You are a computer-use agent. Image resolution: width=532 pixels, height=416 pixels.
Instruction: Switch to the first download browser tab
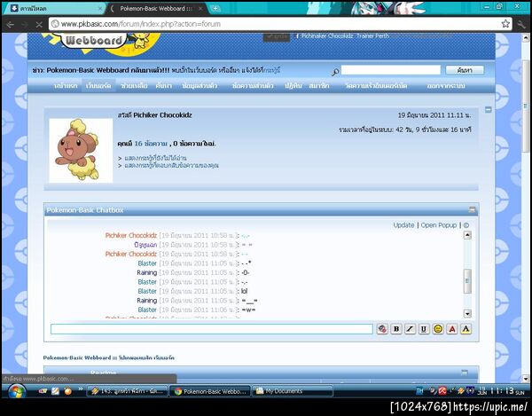56,9
